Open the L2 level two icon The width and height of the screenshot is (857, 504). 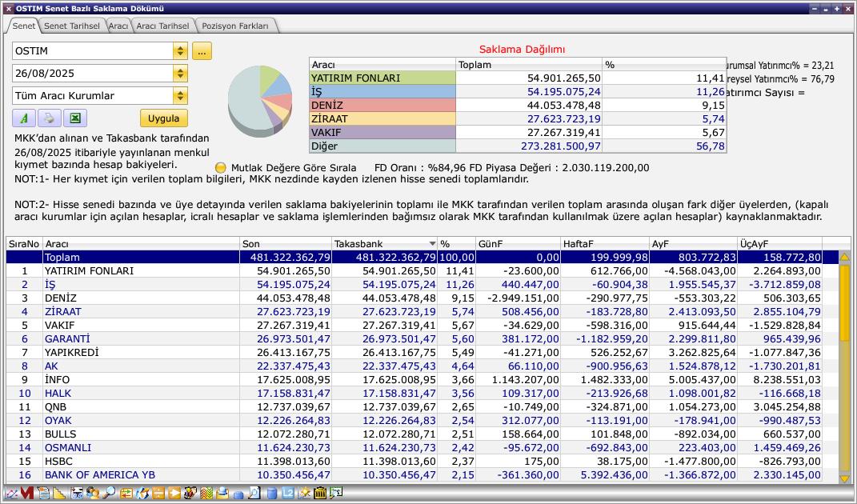pos(287,493)
